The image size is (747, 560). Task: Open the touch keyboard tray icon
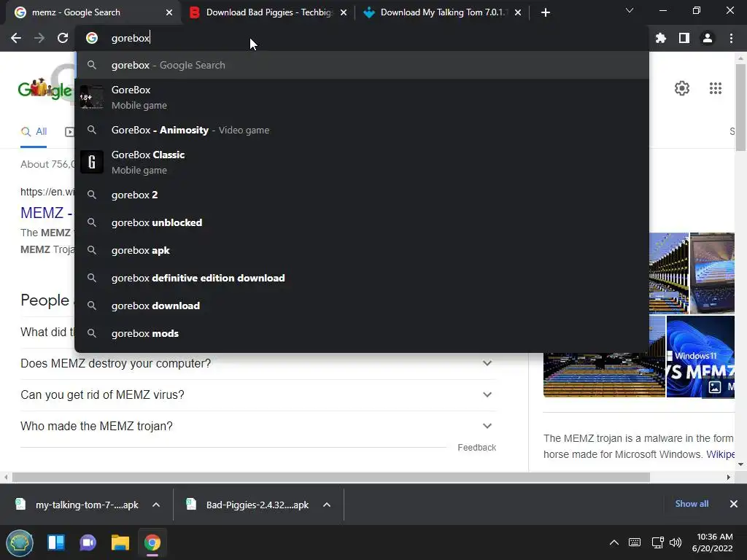point(635,542)
